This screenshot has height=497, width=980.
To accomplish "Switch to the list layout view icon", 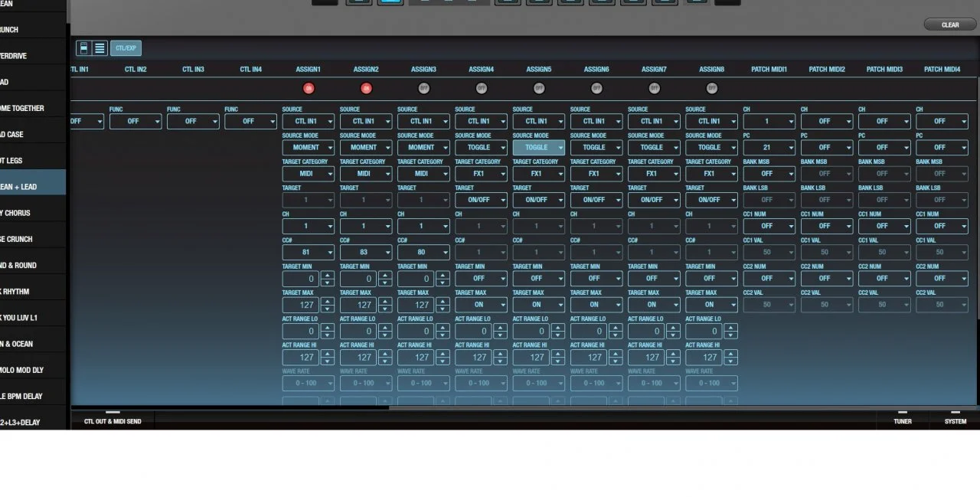I will tap(100, 48).
